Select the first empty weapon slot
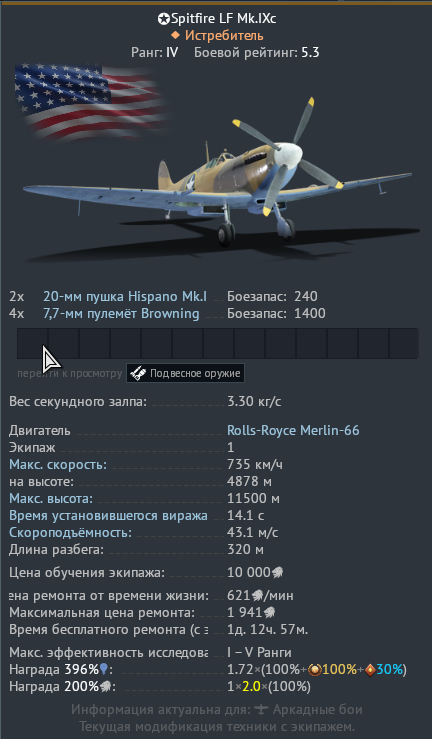Screen dimensions: 432x739 pos(33,344)
